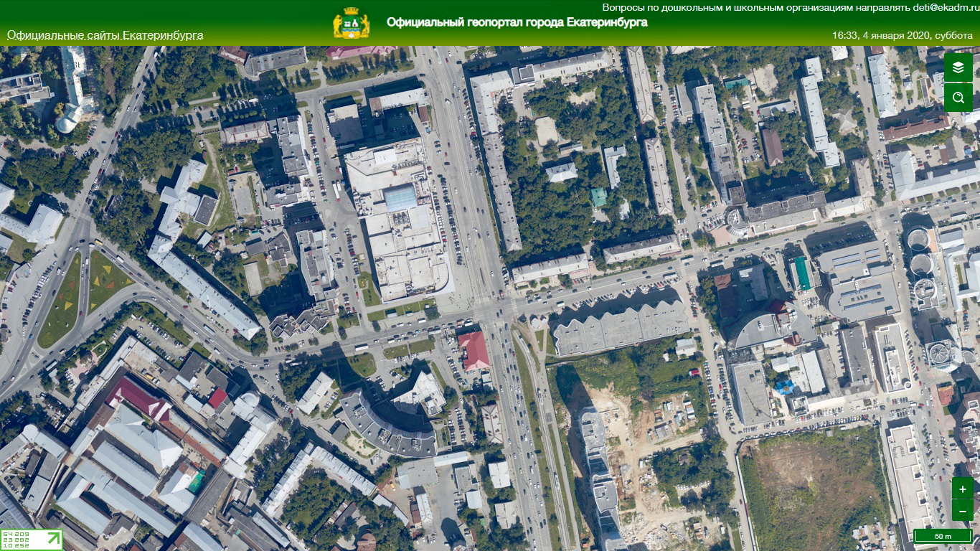Select the long zigzag-roofed building
Screen dimensions: 980x551
(621, 328)
